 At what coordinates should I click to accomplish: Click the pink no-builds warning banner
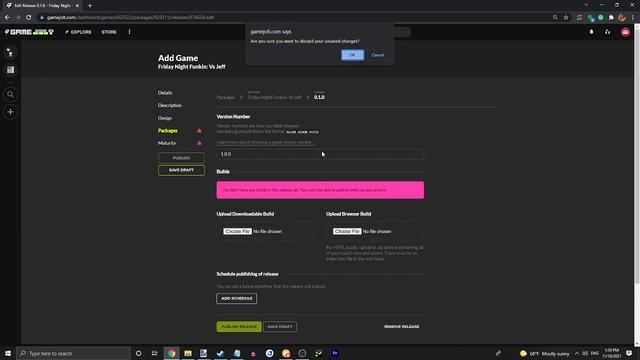point(320,190)
